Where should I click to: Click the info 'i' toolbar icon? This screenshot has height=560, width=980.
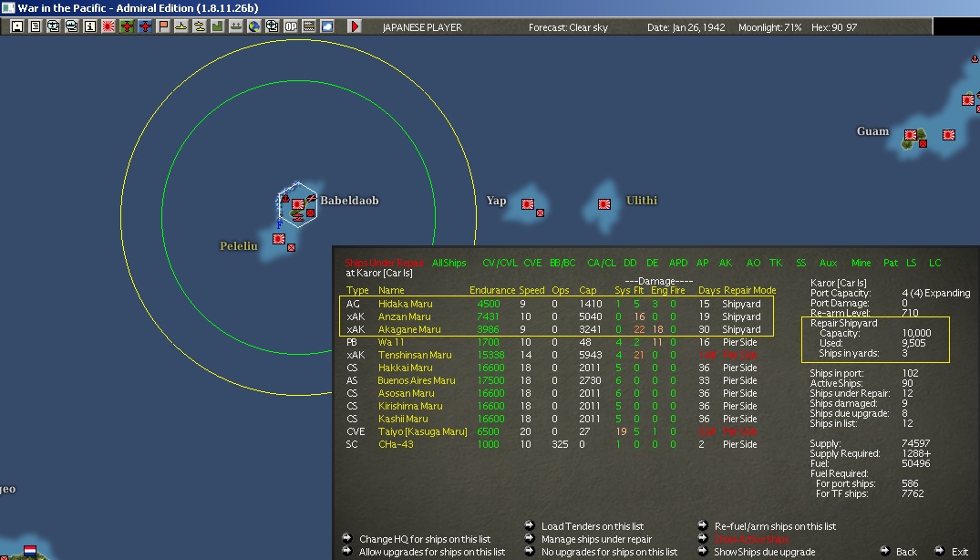pos(90,26)
